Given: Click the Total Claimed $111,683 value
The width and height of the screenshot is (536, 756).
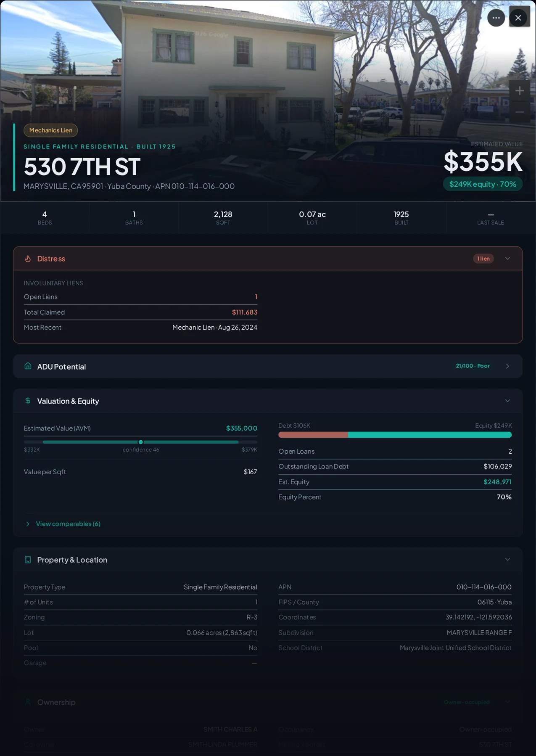Looking at the screenshot, I should click(245, 312).
